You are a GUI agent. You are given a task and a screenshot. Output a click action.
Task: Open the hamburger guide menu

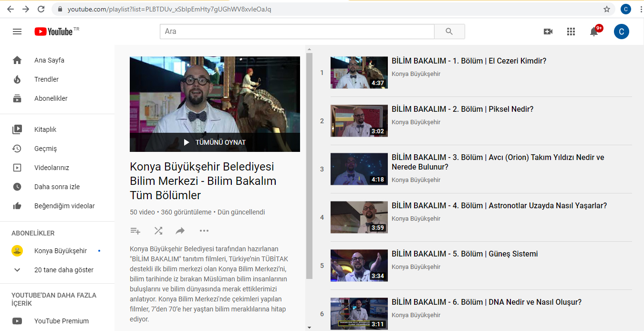pyautogui.click(x=17, y=32)
